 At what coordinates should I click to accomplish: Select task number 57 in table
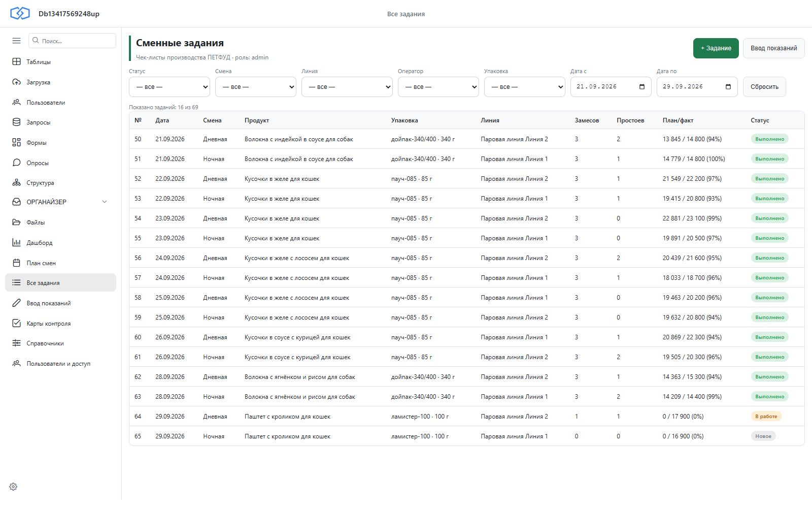pos(138,278)
